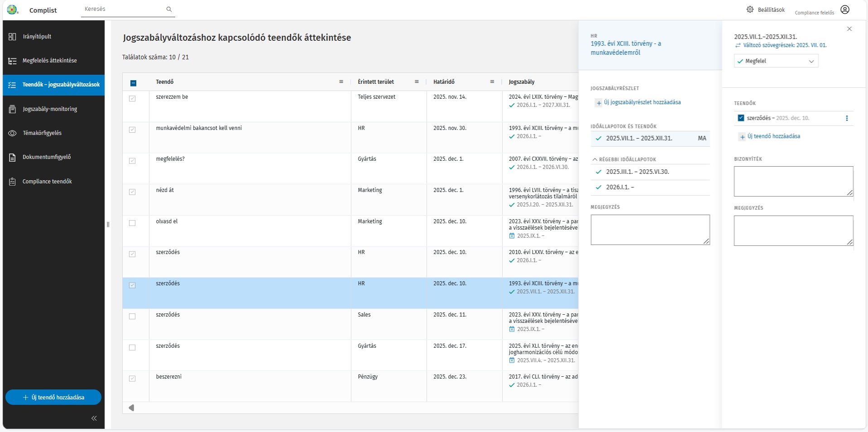The width and height of the screenshot is (868, 432).
Task: Toggle the select-all header checkbox
Action: 133,83
